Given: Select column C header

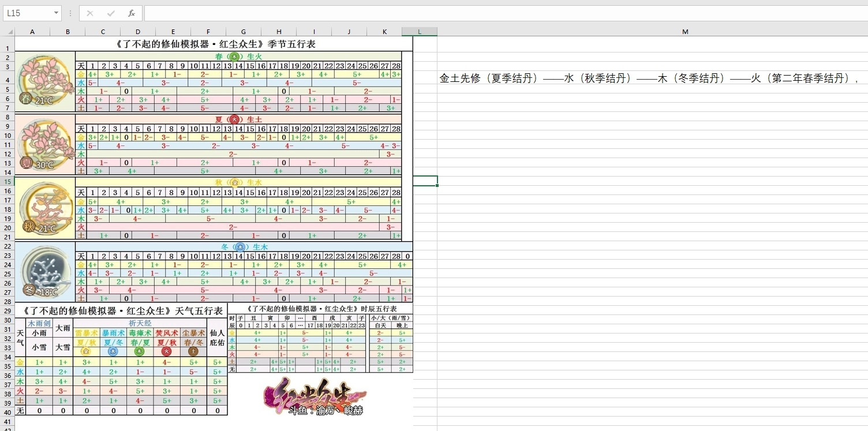Looking at the screenshot, I should 103,32.
